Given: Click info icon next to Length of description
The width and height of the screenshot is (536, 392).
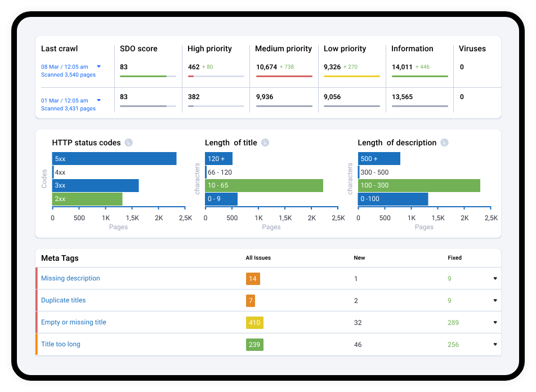Looking at the screenshot, I should 444,142.
